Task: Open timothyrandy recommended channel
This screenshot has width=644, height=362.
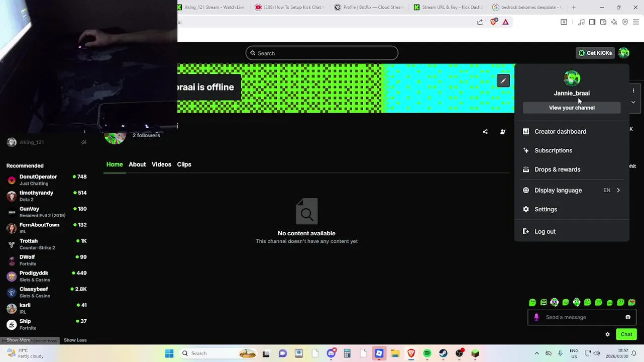Action: coord(46,196)
